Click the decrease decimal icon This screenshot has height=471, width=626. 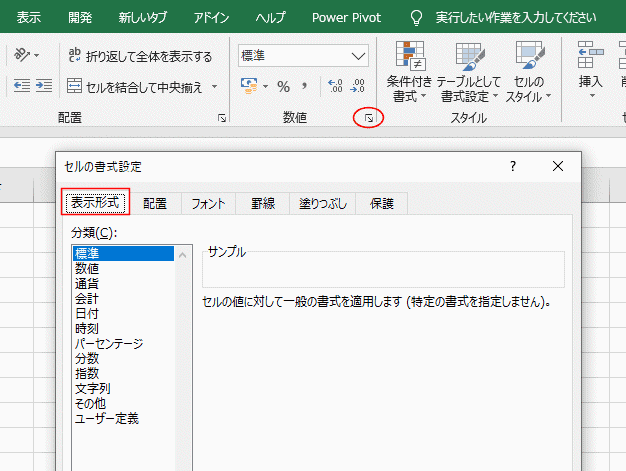(358, 87)
